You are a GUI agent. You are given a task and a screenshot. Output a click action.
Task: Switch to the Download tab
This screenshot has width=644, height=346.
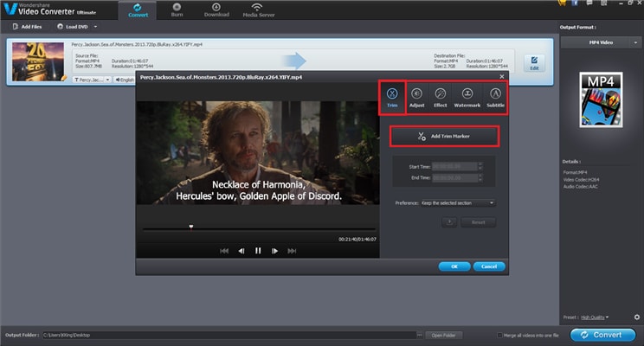216,10
